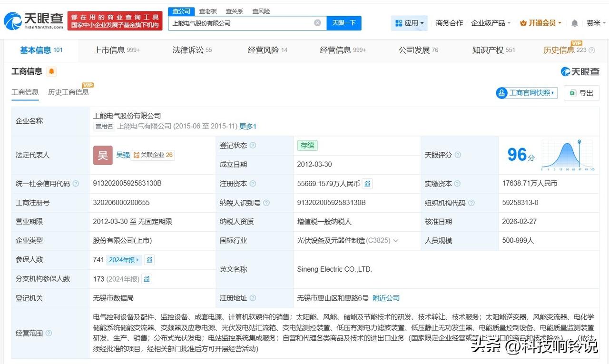Click the bell icon beside 工商信息 heading

click(x=51, y=71)
